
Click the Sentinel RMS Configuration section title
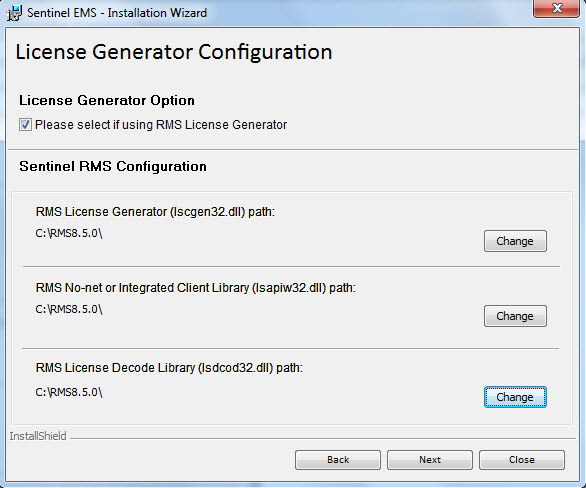pyautogui.click(x=113, y=166)
